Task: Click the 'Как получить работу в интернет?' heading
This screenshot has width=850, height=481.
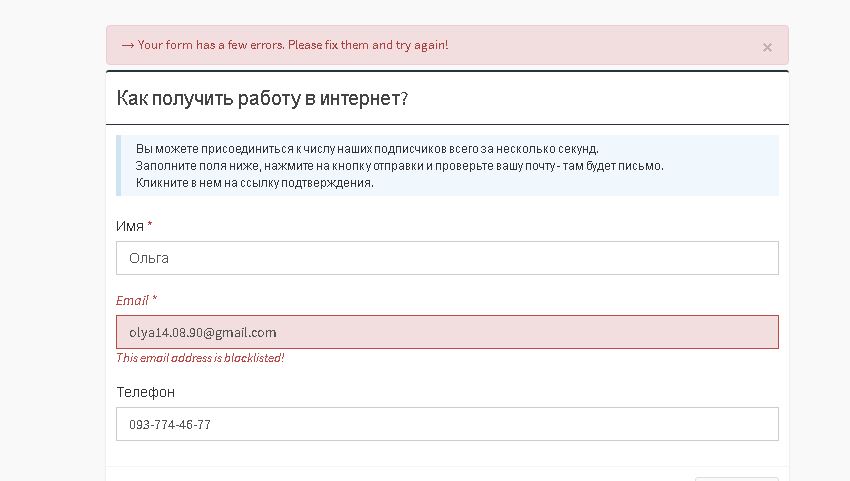Action: (262, 98)
